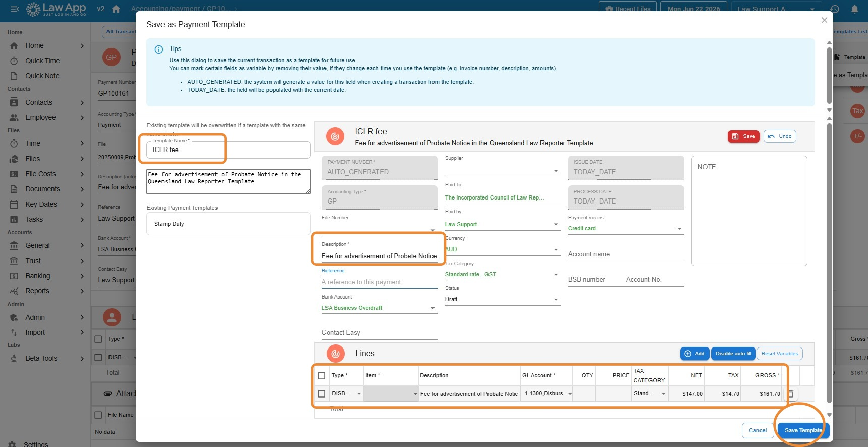Click the Documents icon in sidebar
Viewport: 868px width, 447px height.
(14, 189)
